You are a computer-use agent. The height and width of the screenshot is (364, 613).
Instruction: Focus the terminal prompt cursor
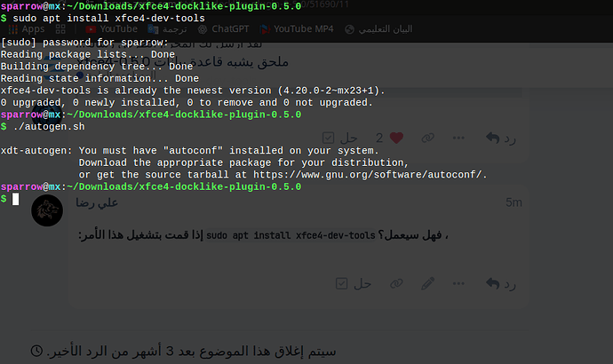point(16,199)
